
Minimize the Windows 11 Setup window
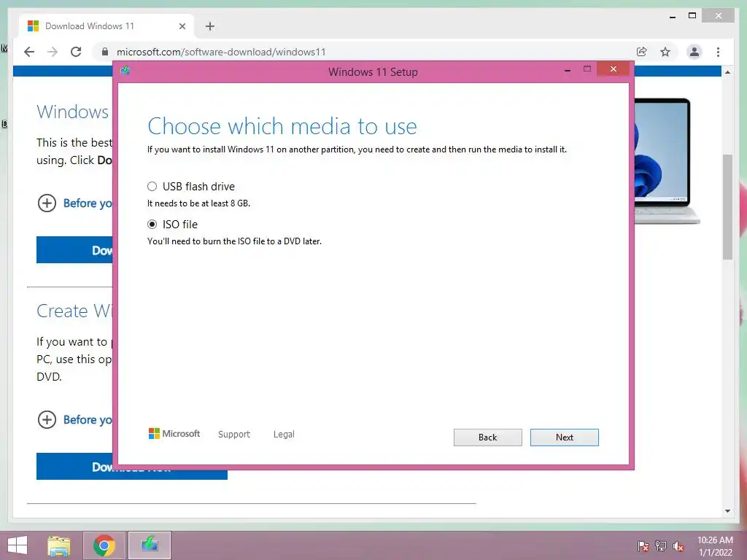(x=567, y=69)
